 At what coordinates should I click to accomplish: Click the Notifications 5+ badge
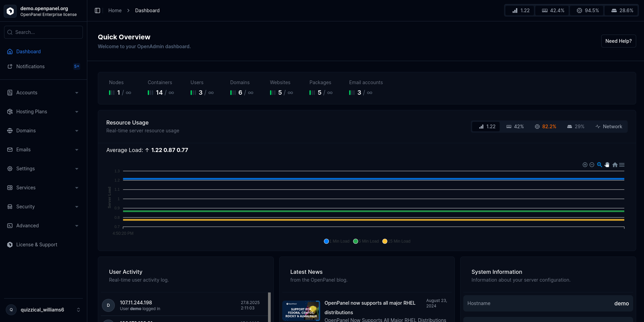77,67
